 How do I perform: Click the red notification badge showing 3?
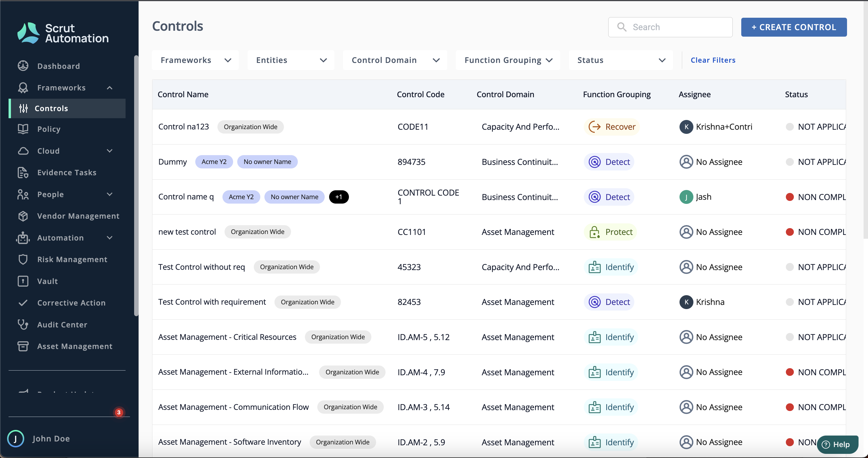pos(118,412)
